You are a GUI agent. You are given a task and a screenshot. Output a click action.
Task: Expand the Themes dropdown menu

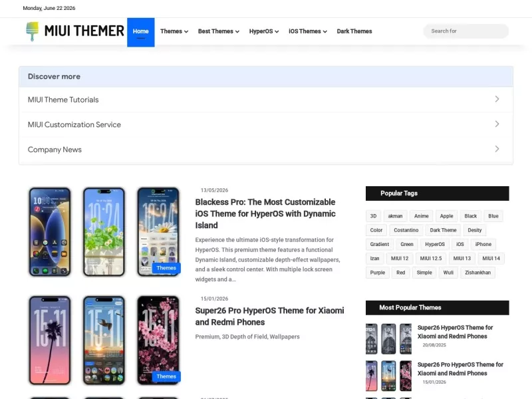[174, 31]
